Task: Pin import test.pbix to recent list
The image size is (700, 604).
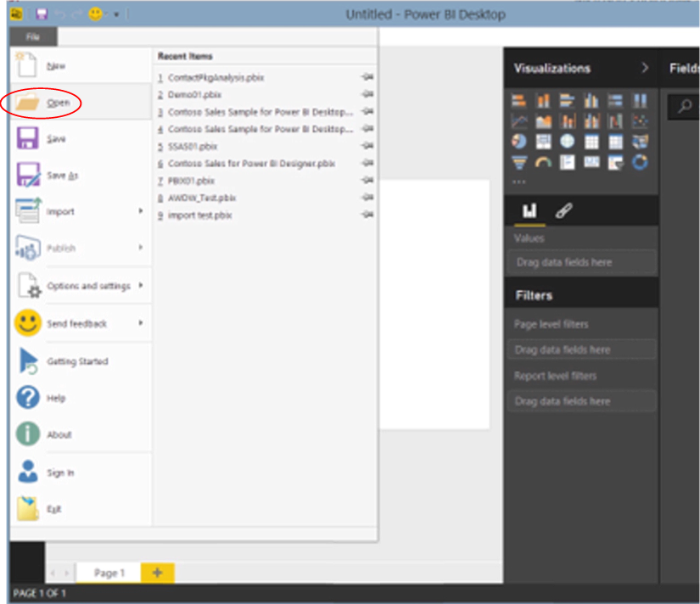Action: pos(367,215)
